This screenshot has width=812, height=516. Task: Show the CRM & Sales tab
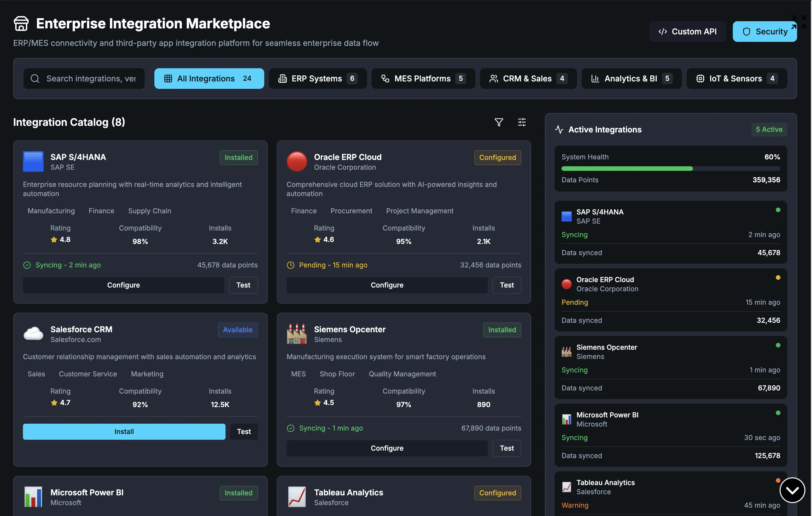(529, 79)
